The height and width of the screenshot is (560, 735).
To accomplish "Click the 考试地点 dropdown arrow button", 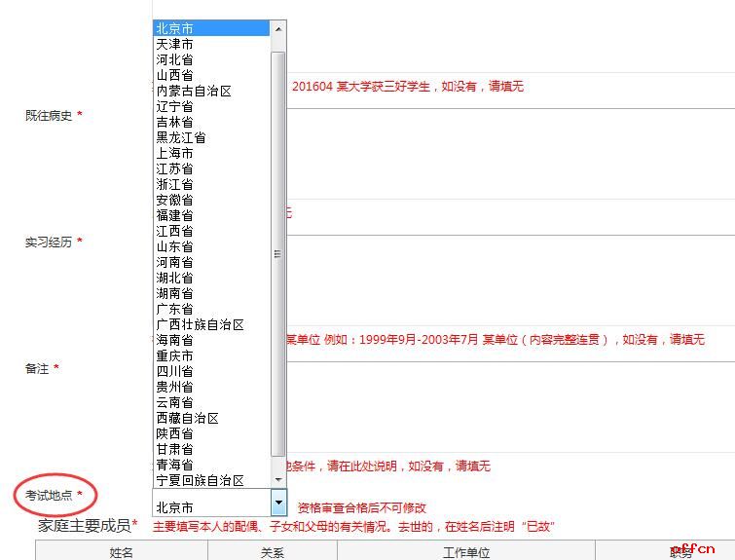I will point(278,504).
